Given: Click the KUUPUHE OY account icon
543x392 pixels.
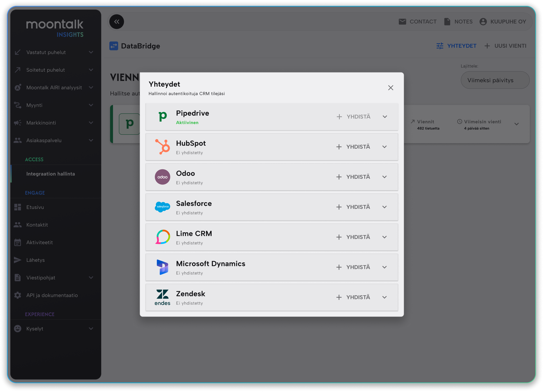Looking at the screenshot, I should [x=483, y=22].
